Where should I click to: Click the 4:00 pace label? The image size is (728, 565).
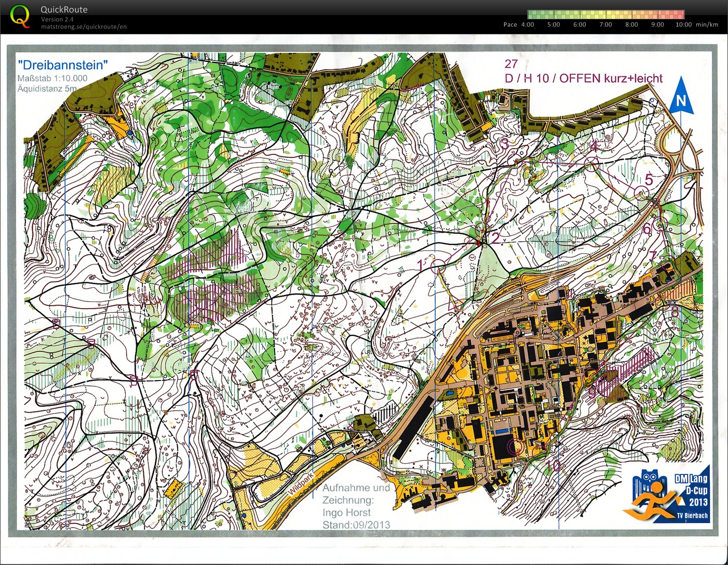tap(527, 24)
